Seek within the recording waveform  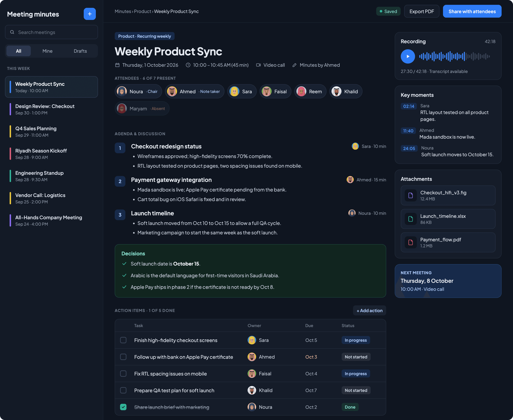click(x=454, y=56)
